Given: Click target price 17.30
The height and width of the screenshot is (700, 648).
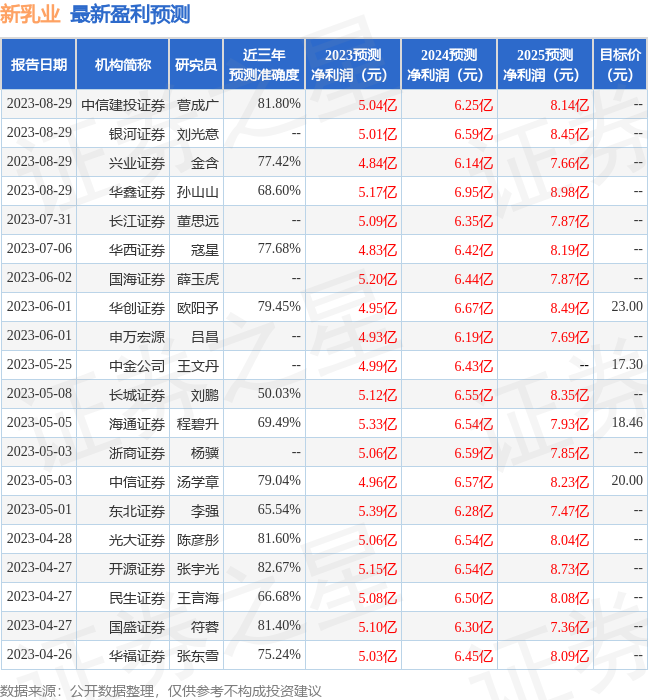Looking at the screenshot, I should [627, 364].
